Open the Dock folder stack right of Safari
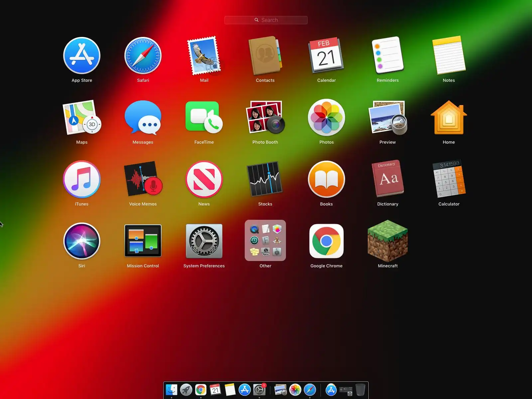The height and width of the screenshot is (399, 532). [331, 390]
